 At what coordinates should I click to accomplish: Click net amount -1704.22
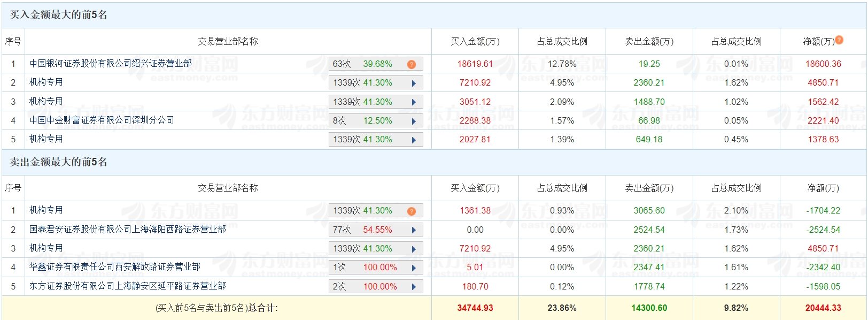tap(823, 210)
